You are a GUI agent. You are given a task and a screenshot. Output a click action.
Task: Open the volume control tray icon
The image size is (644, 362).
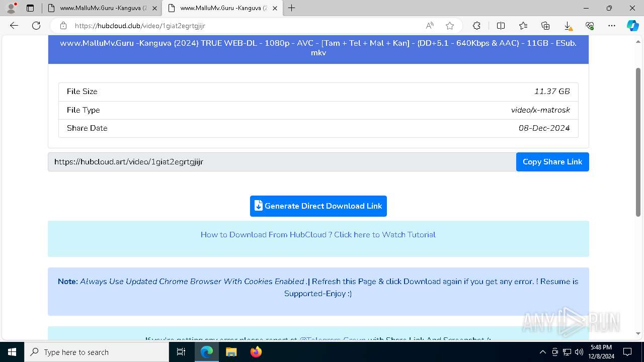coord(579,352)
